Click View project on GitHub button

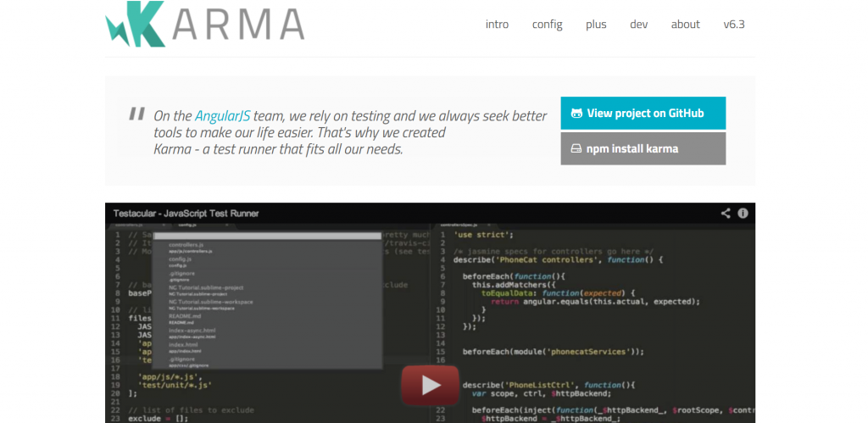[x=643, y=114]
